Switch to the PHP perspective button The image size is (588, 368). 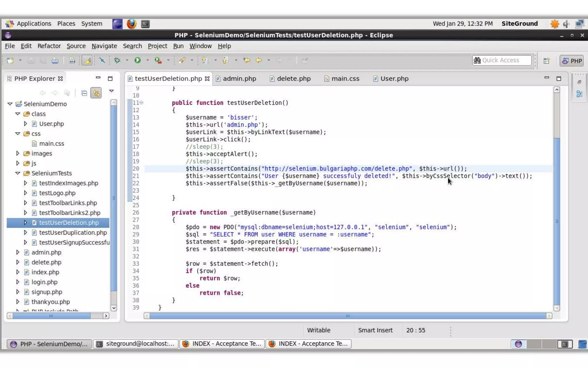(x=572, y=61)
